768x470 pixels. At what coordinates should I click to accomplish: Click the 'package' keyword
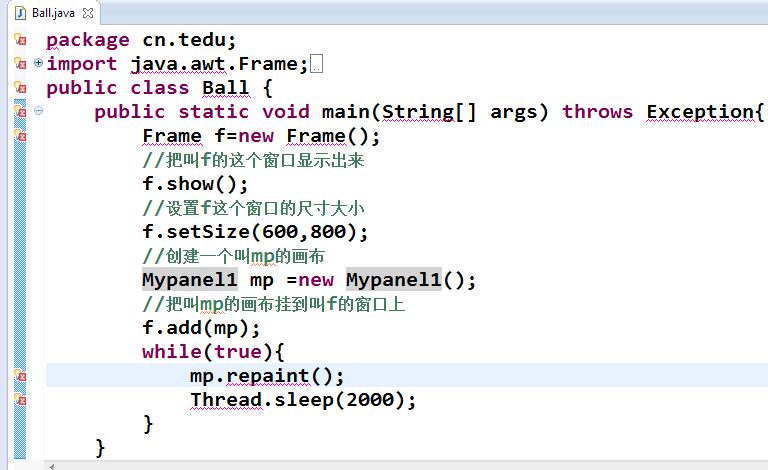pyautogui.click(x=88, y=40)
